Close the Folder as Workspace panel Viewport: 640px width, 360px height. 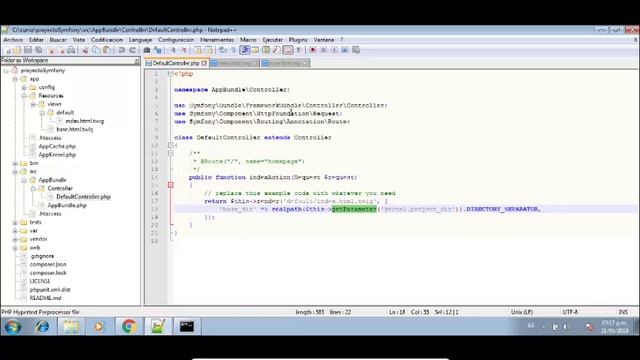click(136, 60)
